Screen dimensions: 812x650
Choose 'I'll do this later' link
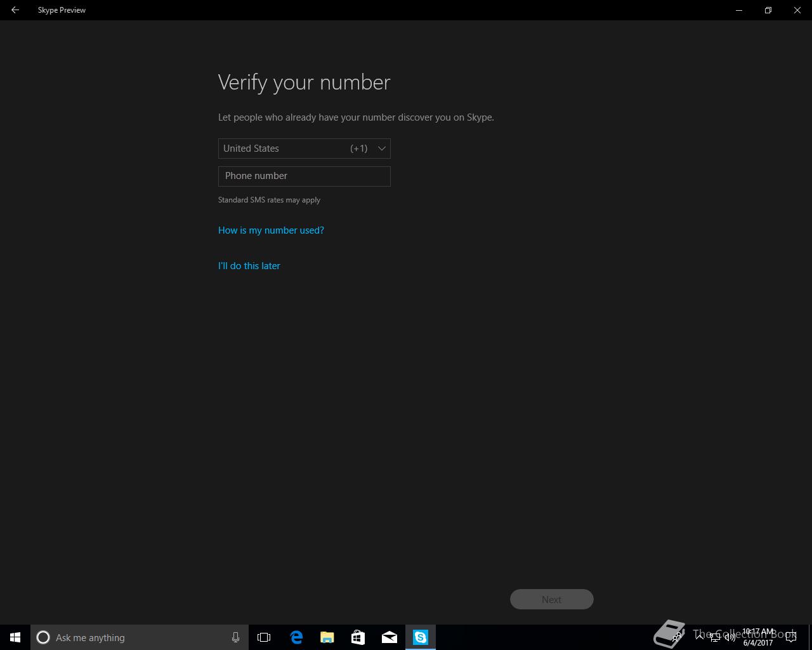(x=249, y=265)
